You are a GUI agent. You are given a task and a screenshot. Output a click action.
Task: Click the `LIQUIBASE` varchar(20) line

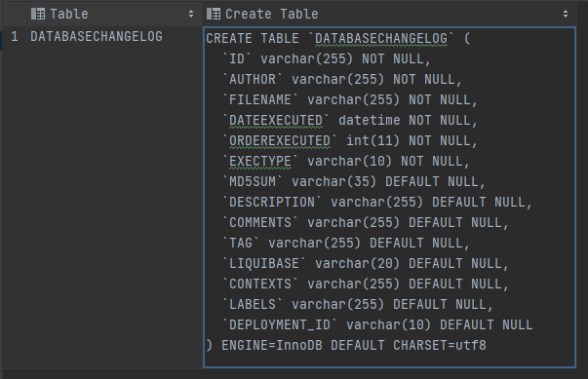(x=366, y=264)
